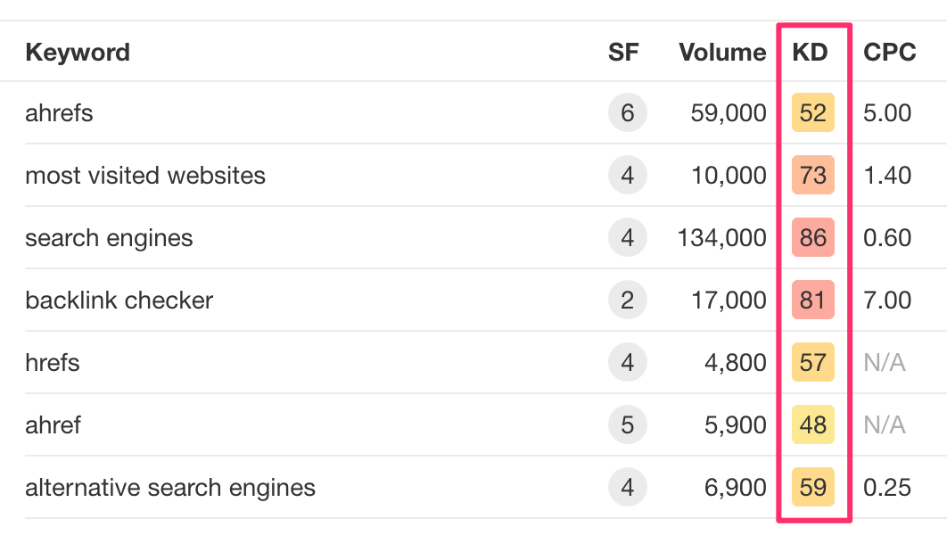Select the 'alternative search engines' keyword
The width and height of the screenshot is (947, 560).
tap(170, 488)
